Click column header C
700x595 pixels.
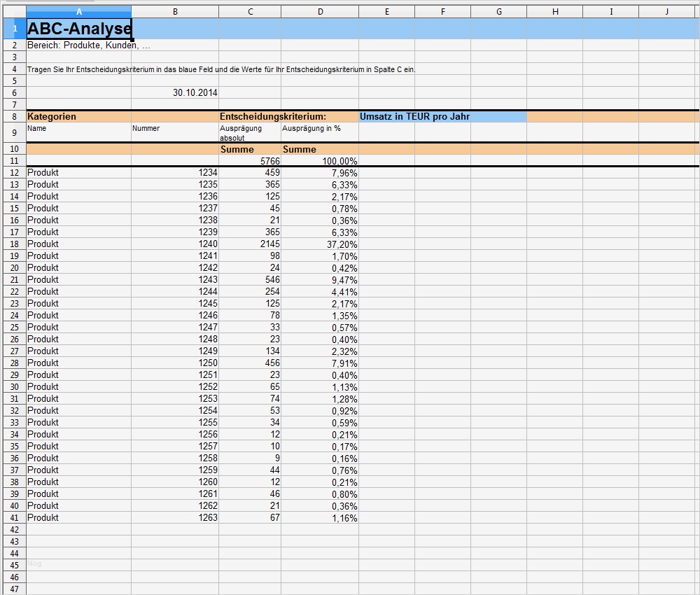tap(250, 12)
